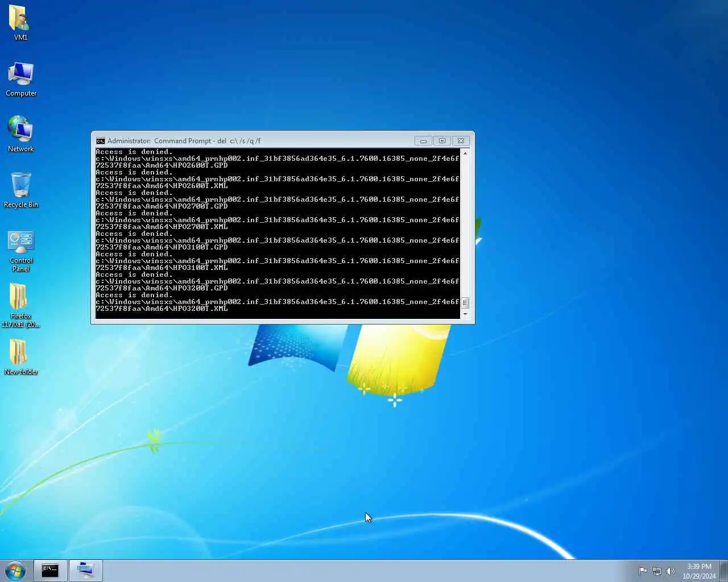728x582 pixels.
Task: Open the Command Prompt window system menu icon
Action: point(101,141)
